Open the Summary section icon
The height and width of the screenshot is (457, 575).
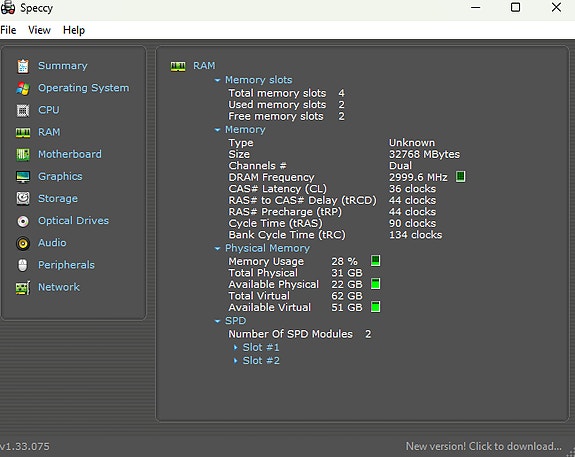pyautogui.click(x=23, y=66)
